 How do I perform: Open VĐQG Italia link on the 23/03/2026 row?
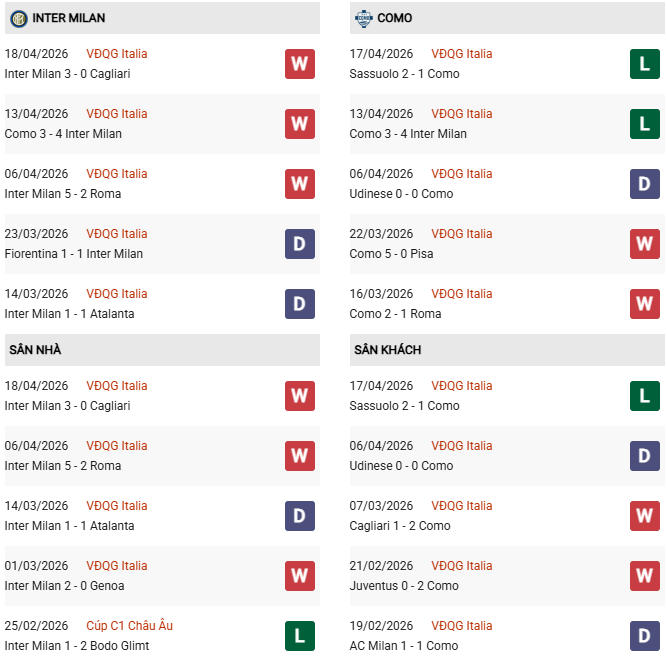click(x=116, y=234)
